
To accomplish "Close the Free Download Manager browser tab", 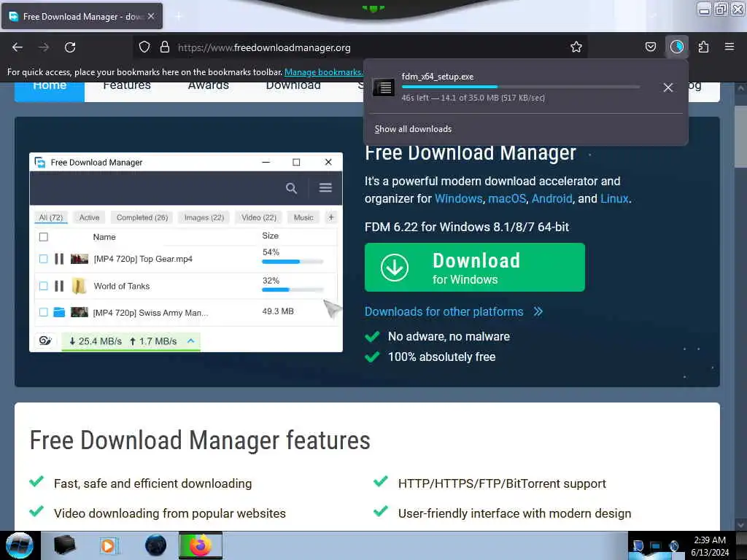I will (x=151, y=16).
